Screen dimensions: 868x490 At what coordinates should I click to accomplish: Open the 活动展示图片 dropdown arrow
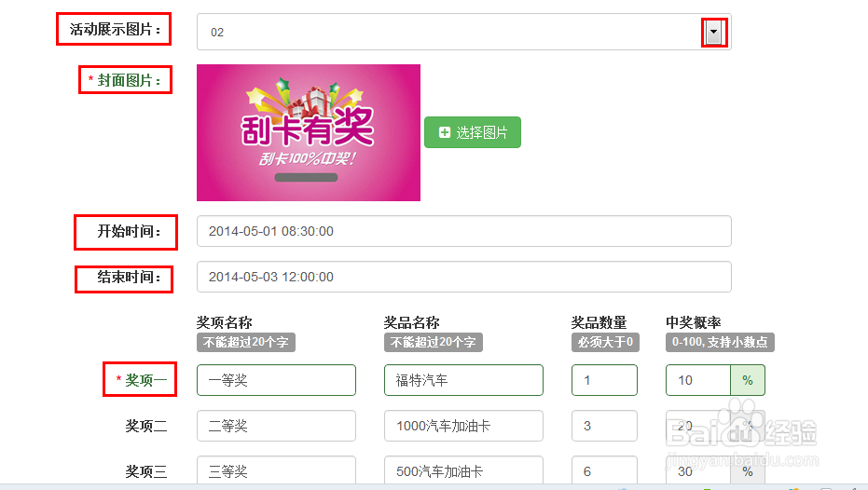(x=713, y=33)
